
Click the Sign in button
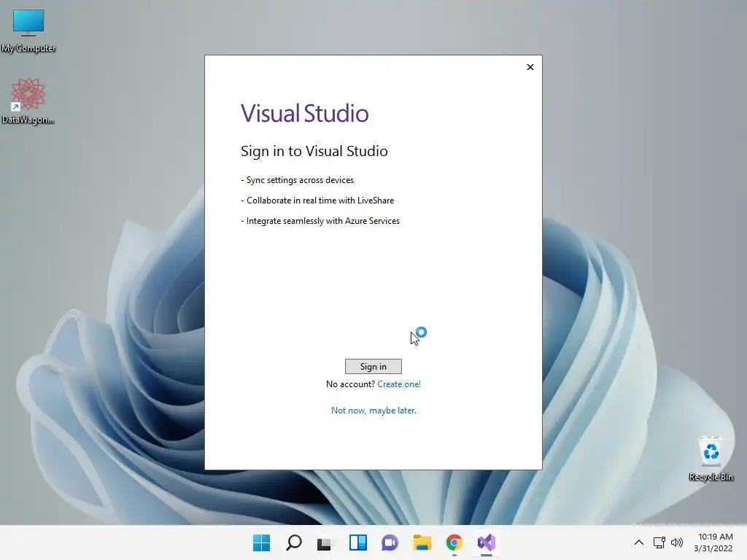[373, 366]
